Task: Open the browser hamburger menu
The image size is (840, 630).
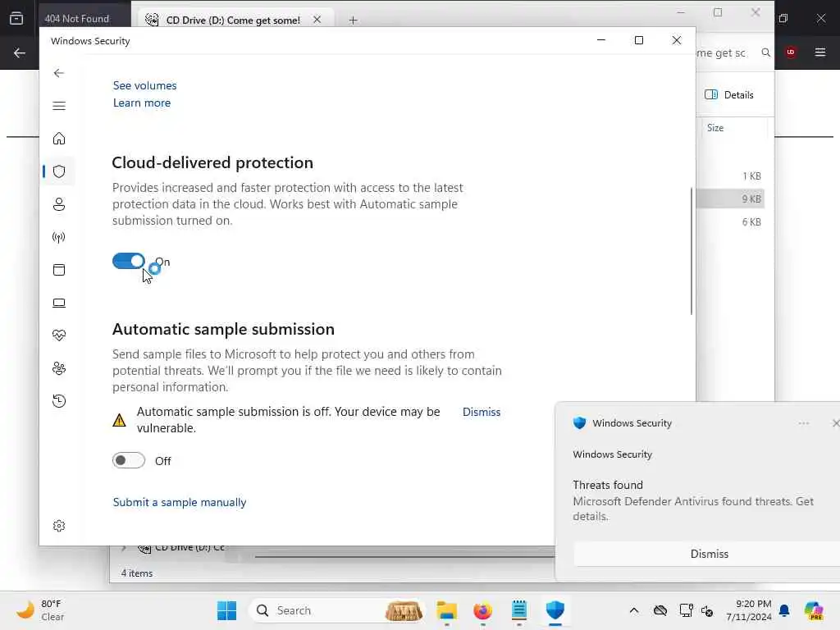Action: pyautogui.click(x=820, y=52)
